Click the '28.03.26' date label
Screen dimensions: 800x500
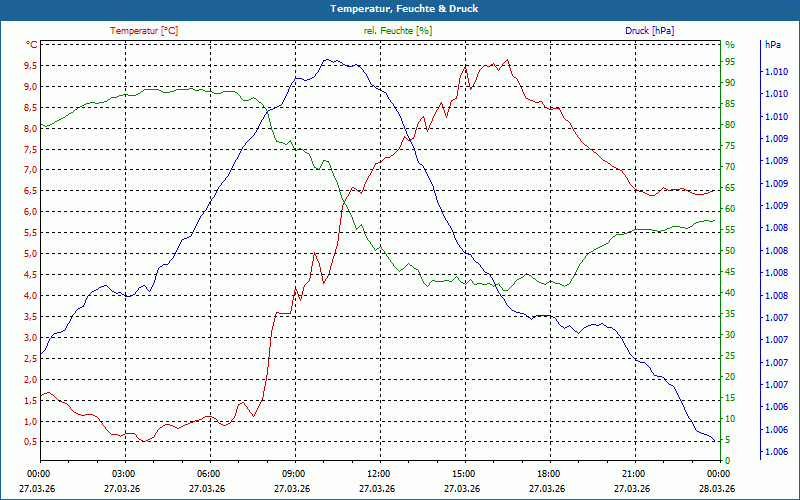(717, 488)
